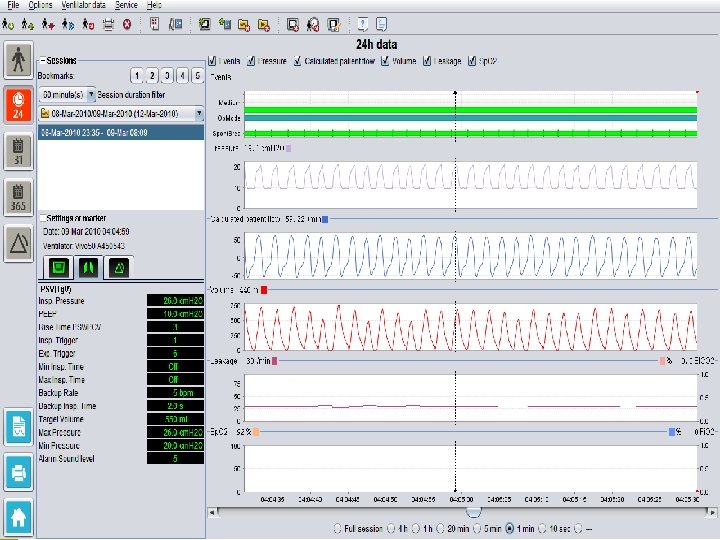Click the lungs settings icon
Viewport: 720px width, 540px height.
[x=89, y=266]
